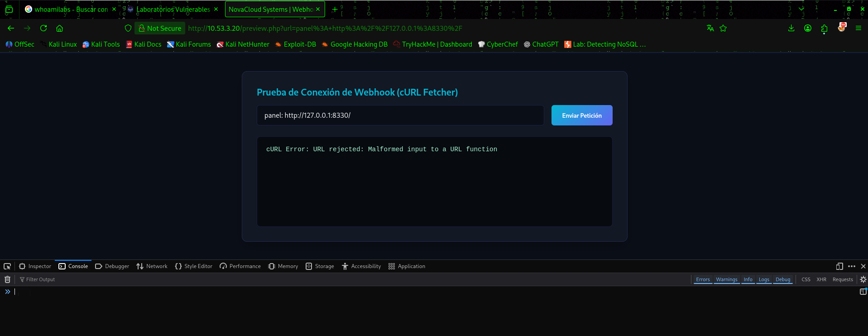This screenshot has height=336, width=868.
Task: Toggle the Errors console filter
Action: (x=703, y=279)
